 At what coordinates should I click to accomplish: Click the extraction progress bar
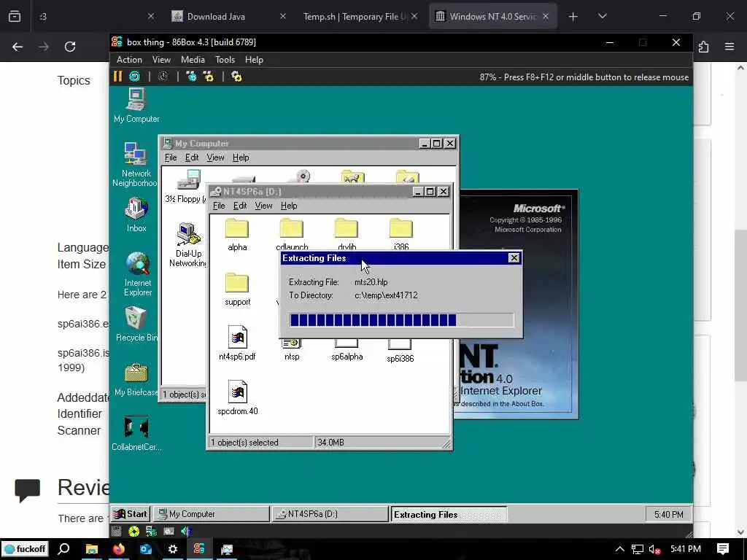402,320
